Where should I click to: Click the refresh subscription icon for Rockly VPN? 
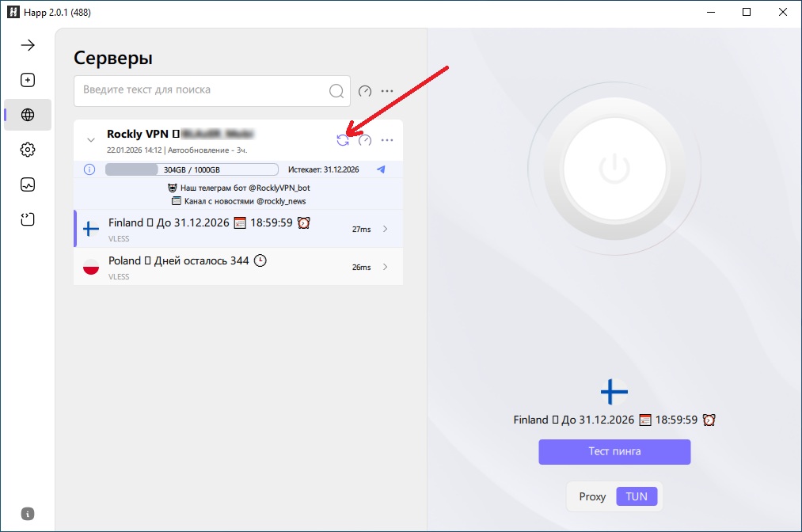[343, 140]
